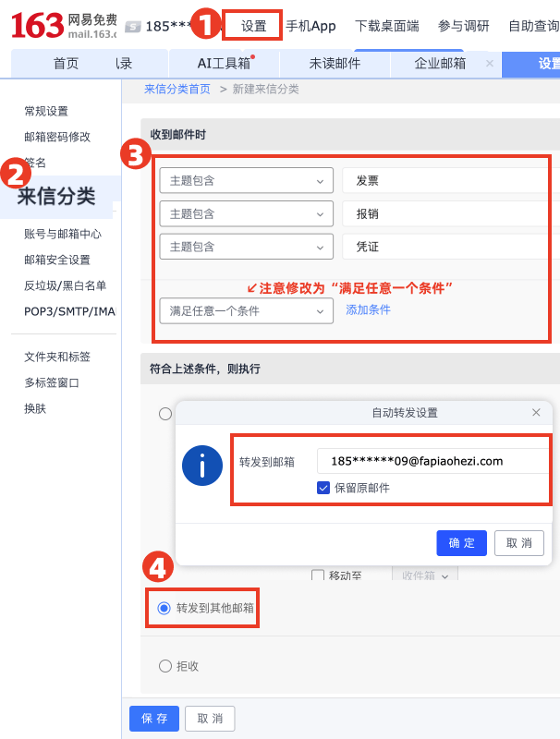Click the account badge icon beside 185***
The height and width of the screenshot is (739, 560).
coord(133,27)
